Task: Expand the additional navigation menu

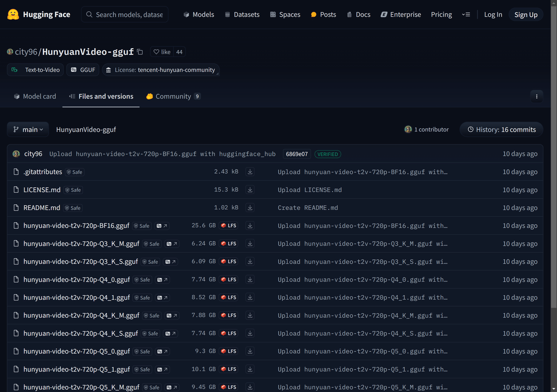Action: [466, 14]
